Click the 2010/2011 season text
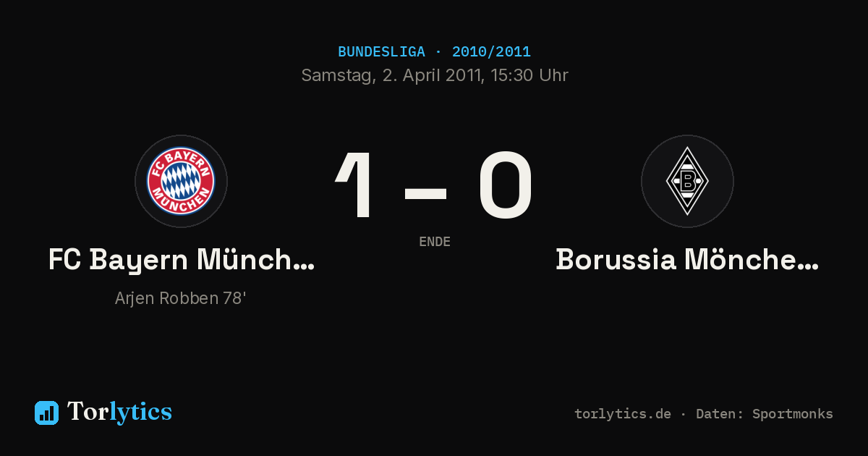The image size is (868, 456). point(491,52)
